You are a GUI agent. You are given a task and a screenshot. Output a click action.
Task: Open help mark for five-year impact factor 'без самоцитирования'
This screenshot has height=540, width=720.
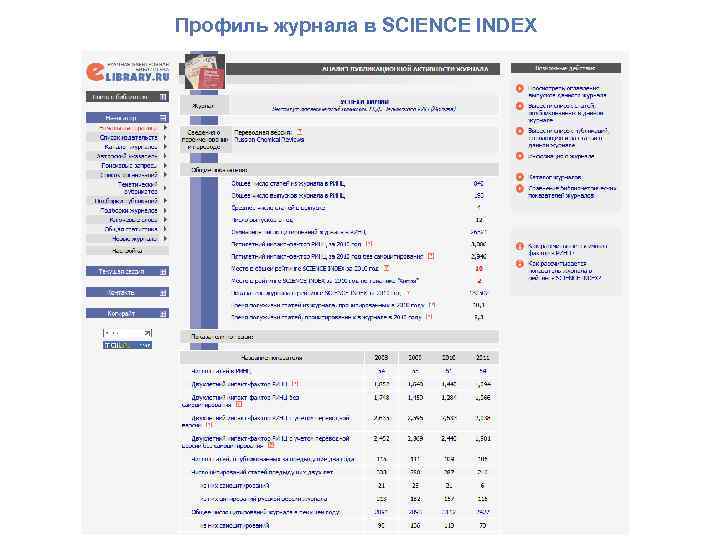[431, 256]
